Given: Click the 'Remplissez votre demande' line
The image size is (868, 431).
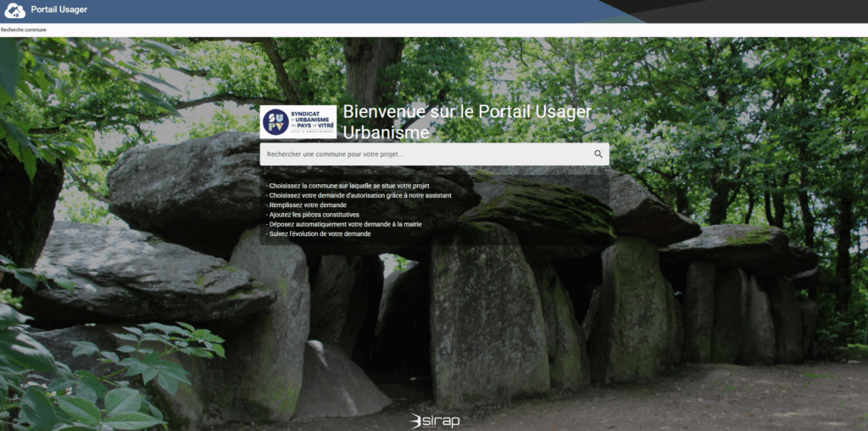Looking at the screenshot, I should click(x=307, y=204).
